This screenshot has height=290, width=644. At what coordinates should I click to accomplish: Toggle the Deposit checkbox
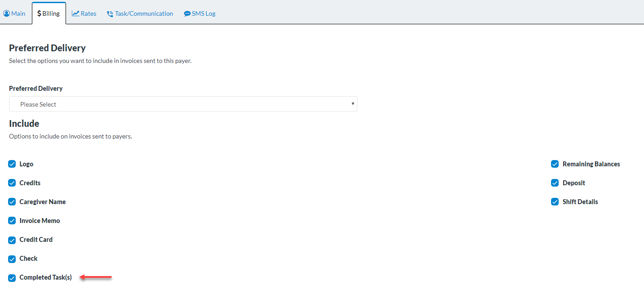point(555,183)
